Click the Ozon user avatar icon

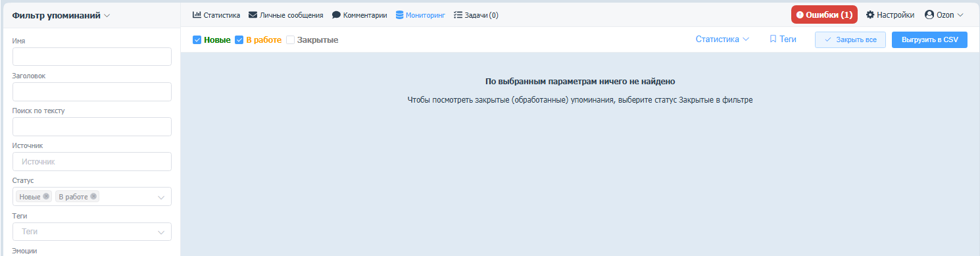[x=929, y=14]
